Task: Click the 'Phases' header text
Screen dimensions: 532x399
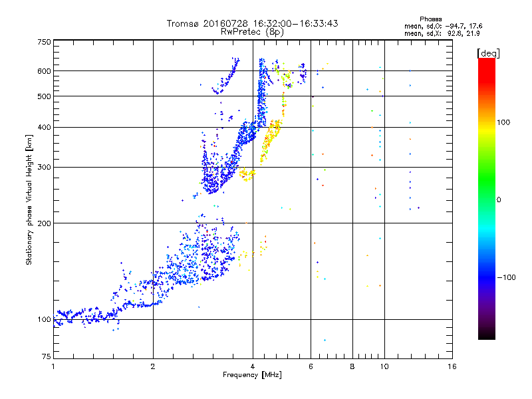Action: (430, 19)
